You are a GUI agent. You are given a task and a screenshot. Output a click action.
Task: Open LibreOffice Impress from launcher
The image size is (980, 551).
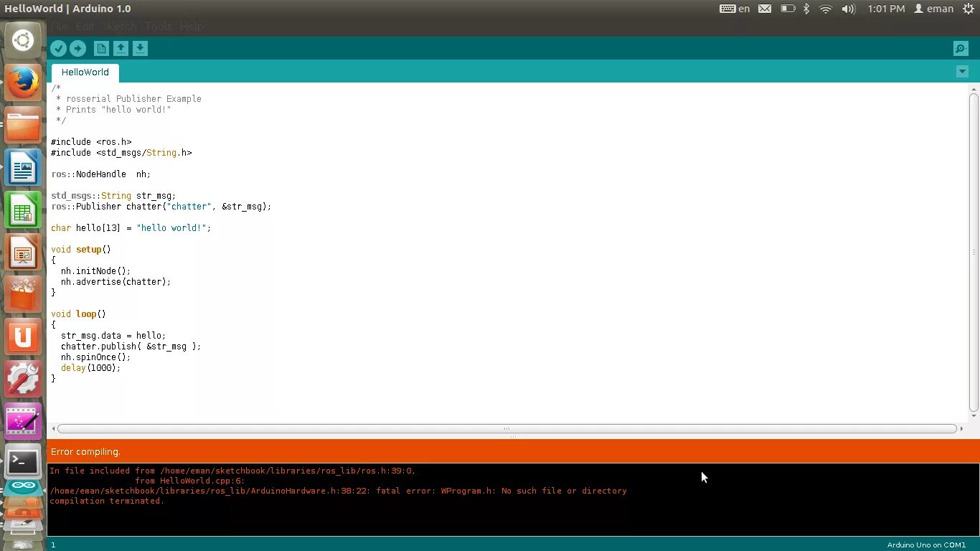tap(23, 252)
